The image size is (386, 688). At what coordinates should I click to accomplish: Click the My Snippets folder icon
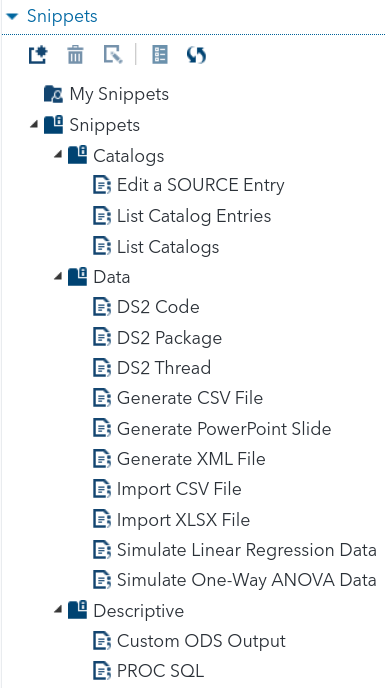(54, 94)
